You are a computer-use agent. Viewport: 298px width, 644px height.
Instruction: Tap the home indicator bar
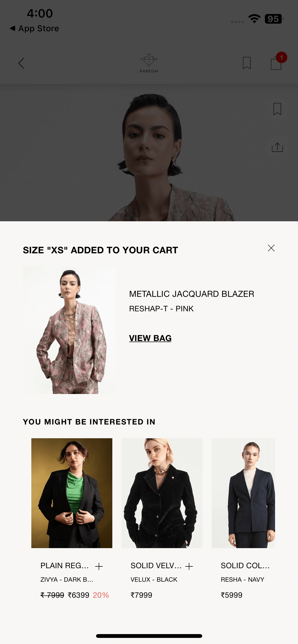149,636
